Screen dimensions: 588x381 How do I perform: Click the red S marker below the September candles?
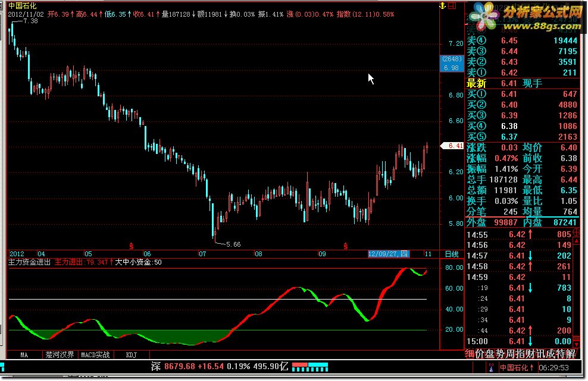[x=345, y=246]
